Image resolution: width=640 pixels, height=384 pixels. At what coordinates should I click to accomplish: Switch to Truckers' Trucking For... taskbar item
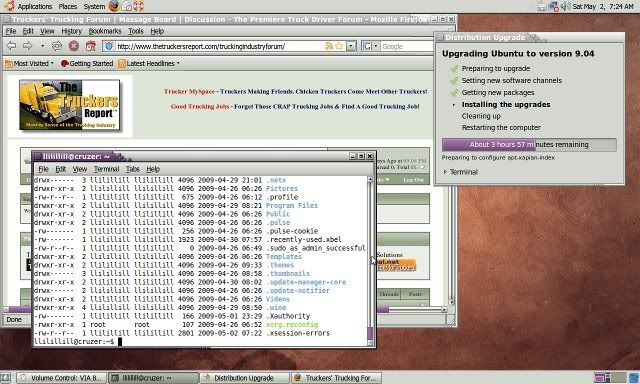pyautogui.click(x=336, y=378)
